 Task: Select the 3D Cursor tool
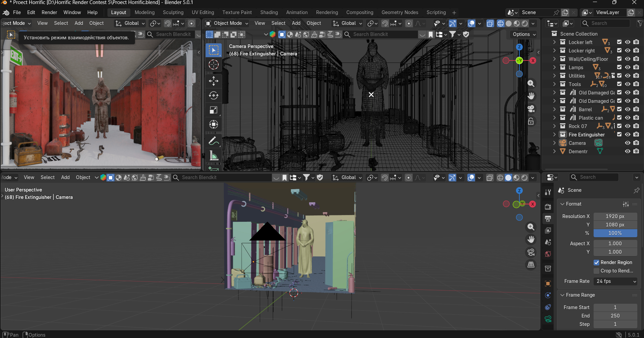(214, 65)
